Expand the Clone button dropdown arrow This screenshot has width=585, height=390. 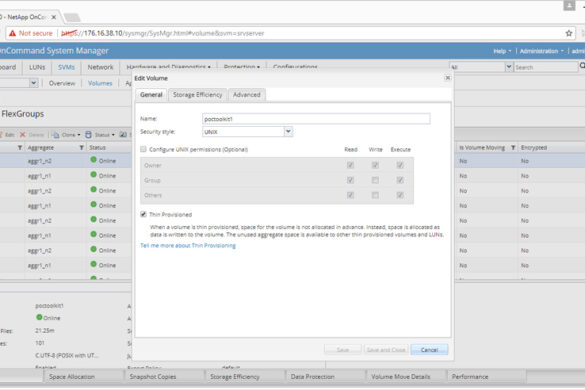pyautogui.click(x=79, y=135)
